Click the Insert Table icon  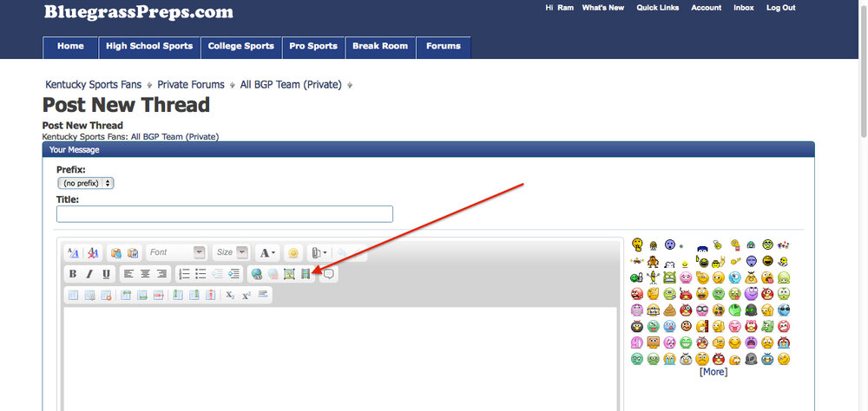point(73,296)
